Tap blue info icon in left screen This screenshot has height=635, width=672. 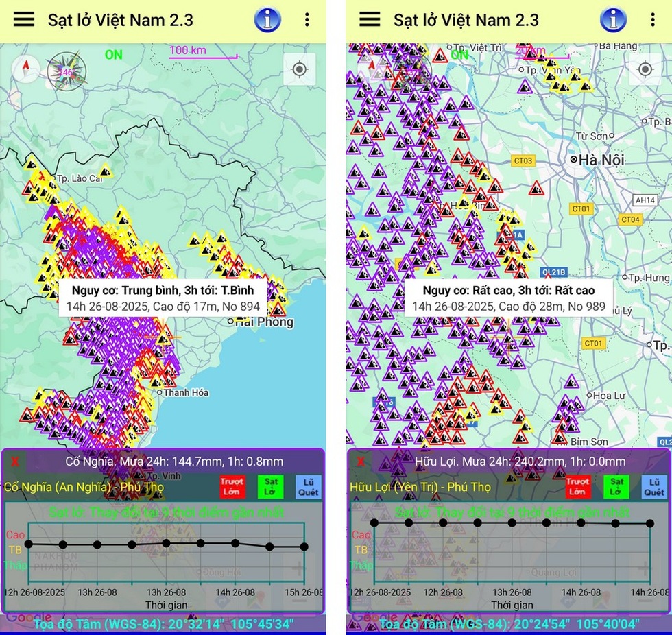point(267,20)
